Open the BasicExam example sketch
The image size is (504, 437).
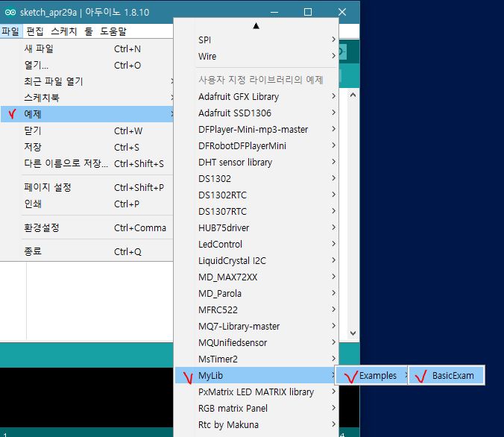pyautogui.click(x=447, y=375)
